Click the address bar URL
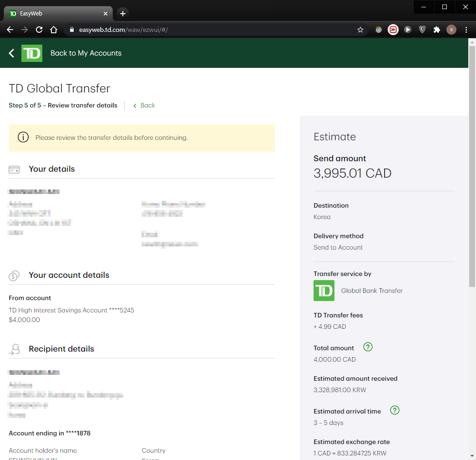 click(x=123, y=30)
